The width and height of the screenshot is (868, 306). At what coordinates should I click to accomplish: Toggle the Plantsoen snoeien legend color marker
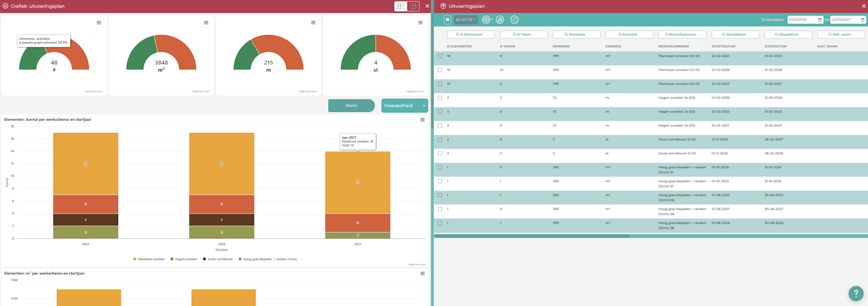[x=135, y=259]
